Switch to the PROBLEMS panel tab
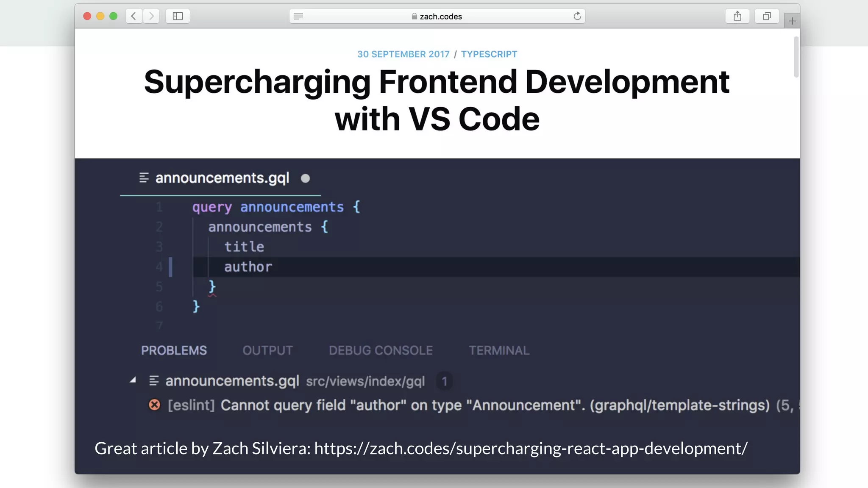This screenshot has width=868, height=488. click(174, 350)
